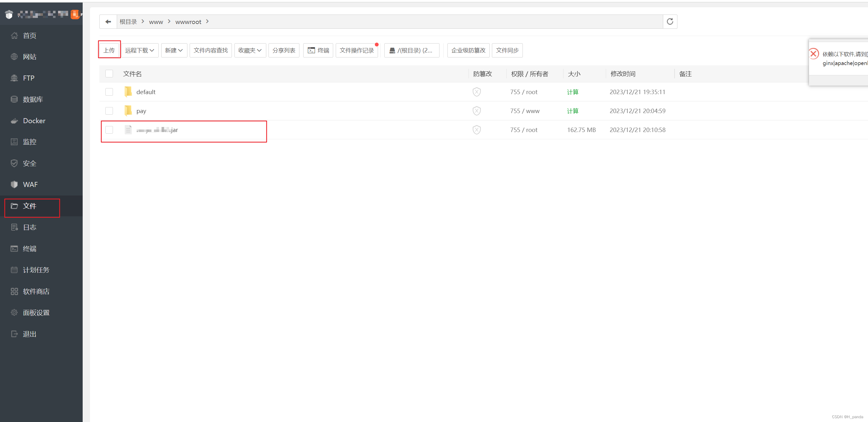Toggle the select-all files checkbox
Image resolution: width=868 pixels, height=422 pixels.
point(109,74)
